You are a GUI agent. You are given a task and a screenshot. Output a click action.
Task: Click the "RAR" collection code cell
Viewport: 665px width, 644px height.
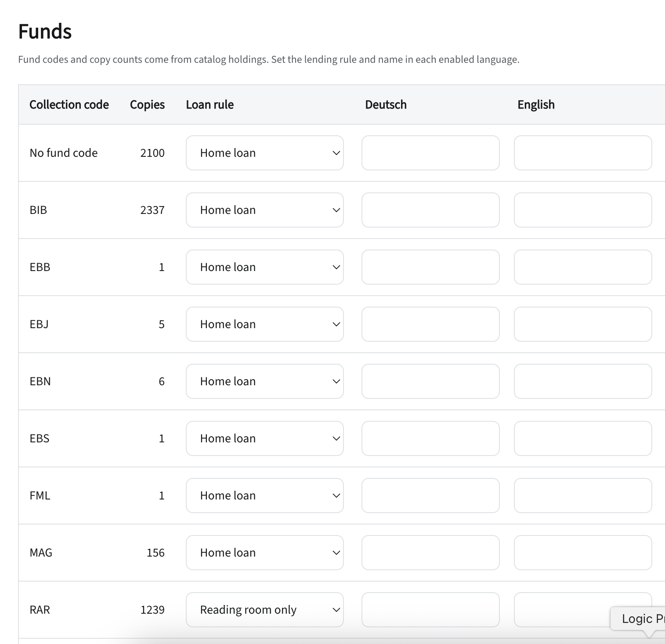(40, 610)
